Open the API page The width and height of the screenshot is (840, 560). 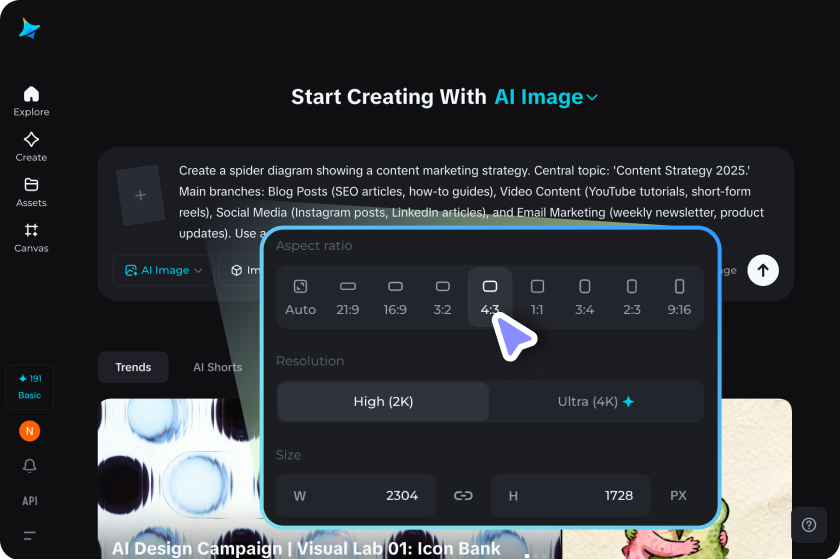[29, 501]
